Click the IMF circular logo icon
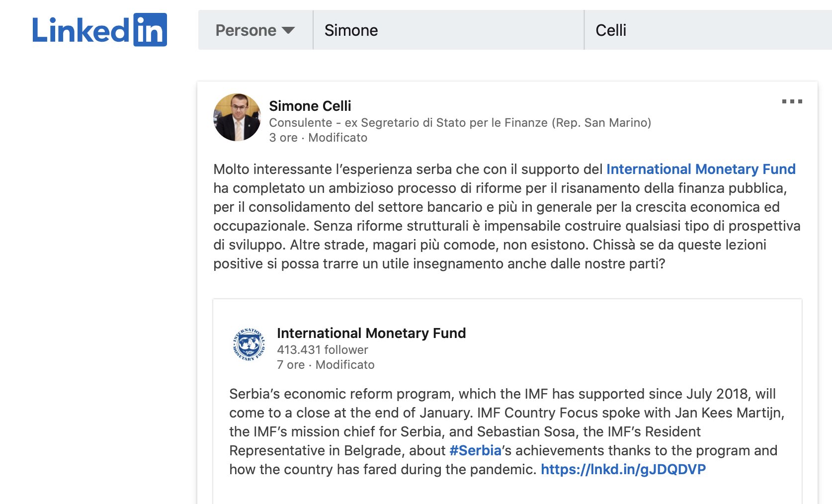Image resolution: width=832 pixels, height=504 pixels. [x=249, y=344]
